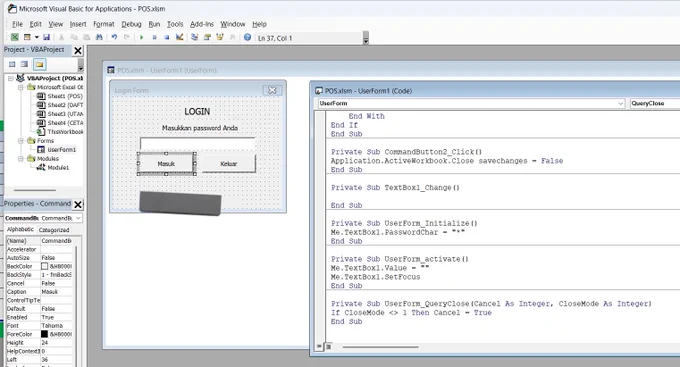Undo the last action via toolbar
The width and height of the screenshot is (680, 367).
[114, 38]
